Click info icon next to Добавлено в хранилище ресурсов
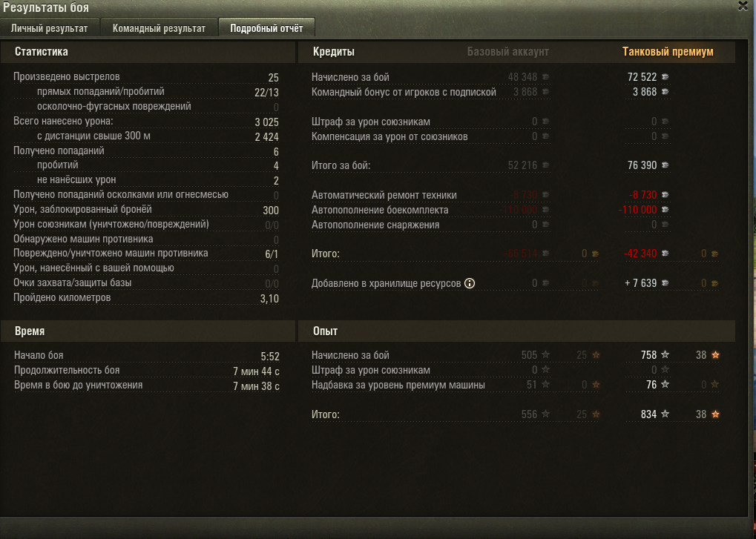This screenshot has height=539, width=756. [x=470, y=283]
